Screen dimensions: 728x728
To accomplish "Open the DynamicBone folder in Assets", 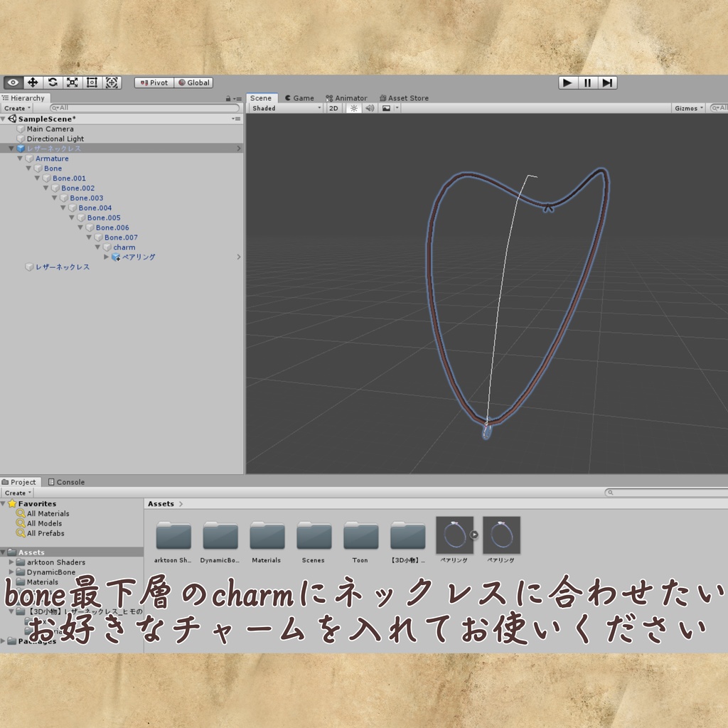I will [x=220, y=533].
